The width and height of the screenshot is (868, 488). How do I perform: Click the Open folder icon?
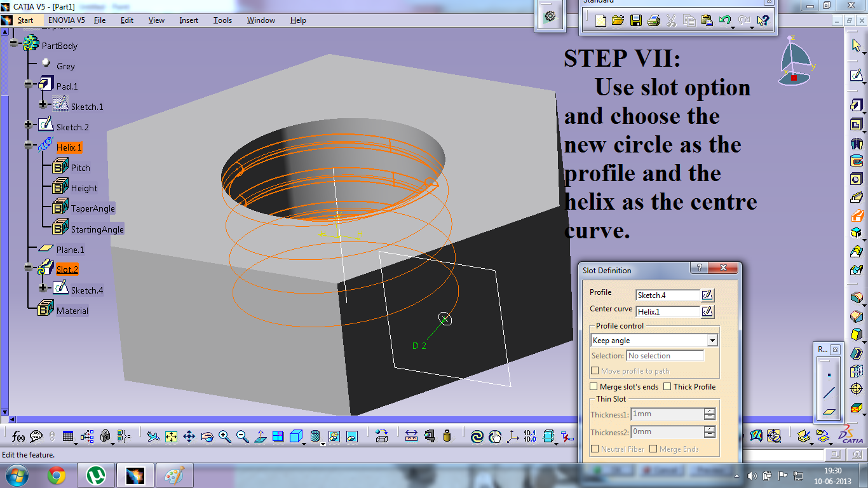(618, 20)
